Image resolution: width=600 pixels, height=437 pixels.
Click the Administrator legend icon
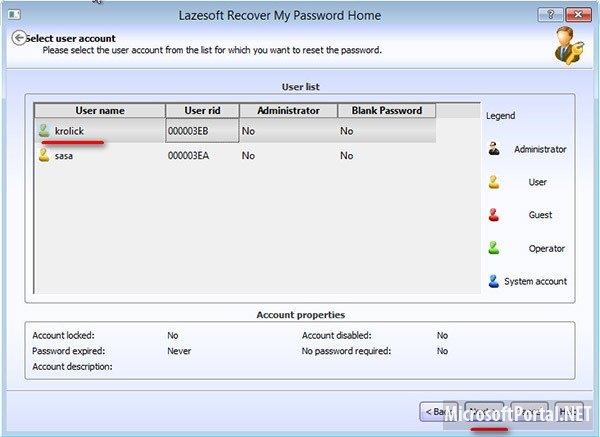[x=494, y=148]
